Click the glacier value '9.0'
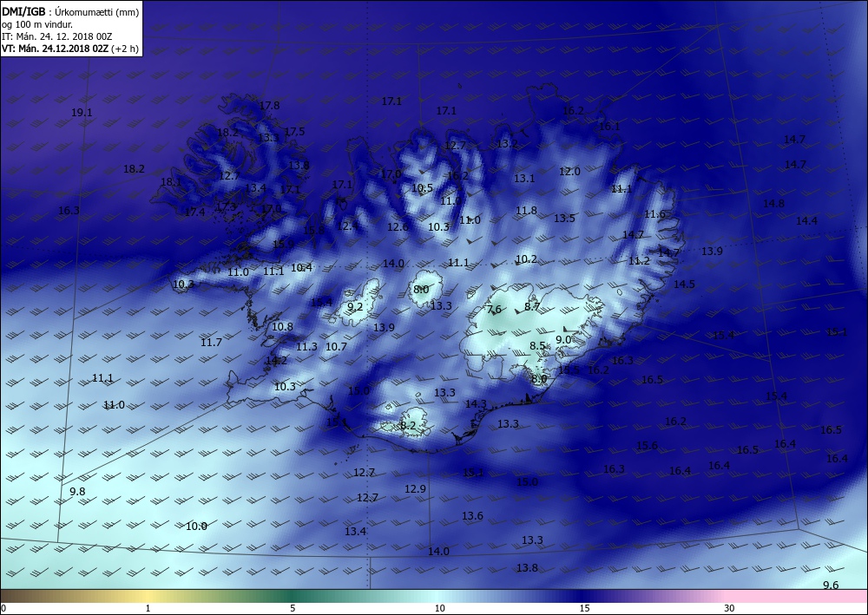Image resolution: width=868 pixels, height=615 pixels. [x=563, y=339]
